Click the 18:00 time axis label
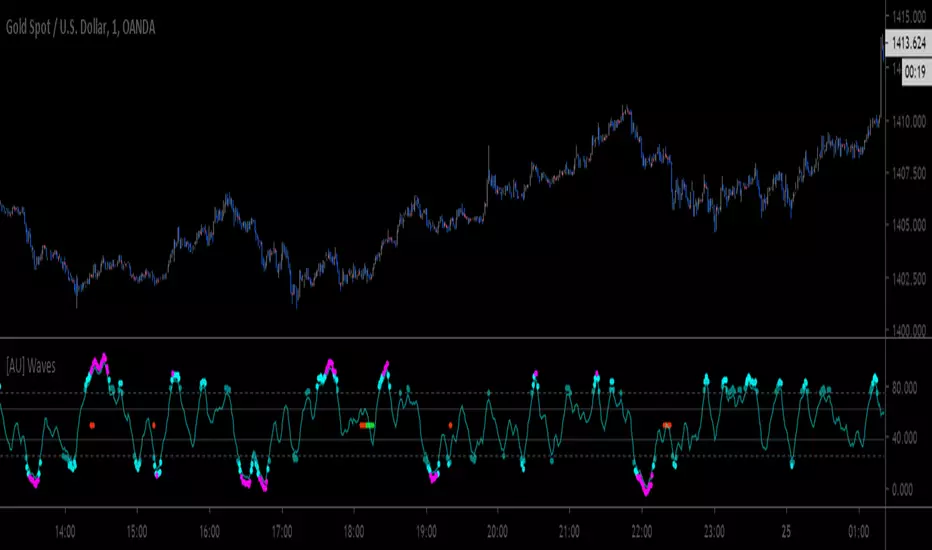 point(354,532)
